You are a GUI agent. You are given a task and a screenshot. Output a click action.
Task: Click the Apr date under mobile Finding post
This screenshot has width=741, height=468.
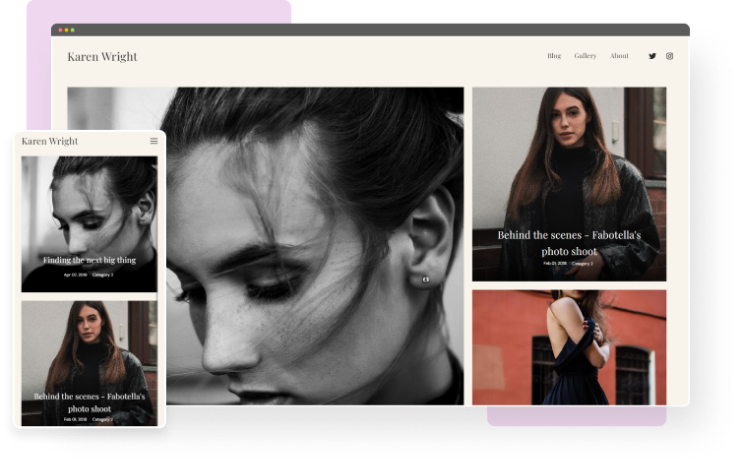point(74,274)
